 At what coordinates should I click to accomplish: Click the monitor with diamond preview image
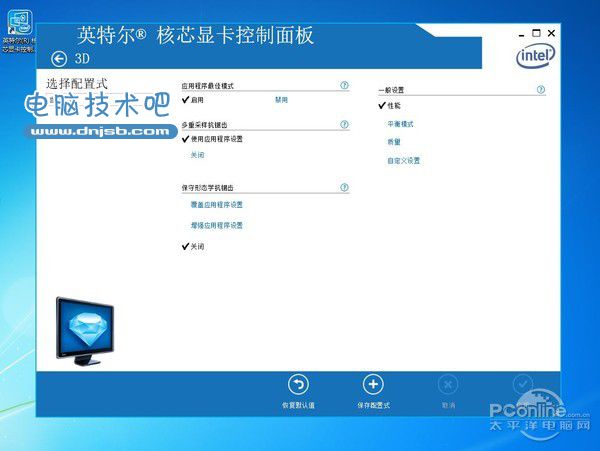point(85,331)
